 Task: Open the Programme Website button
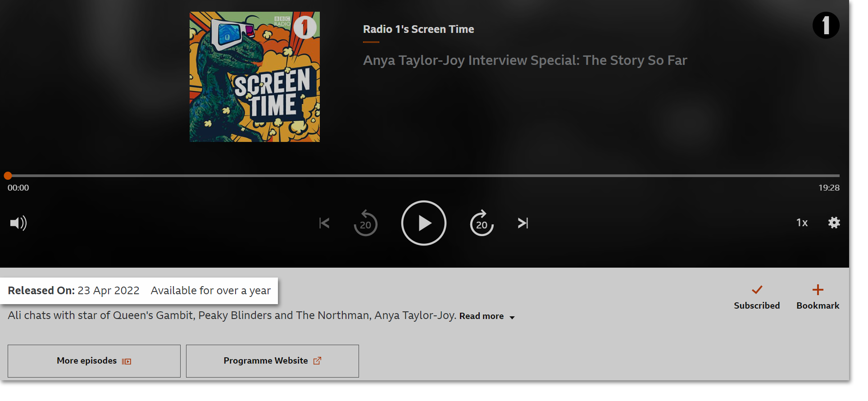[x=273, y=361]
